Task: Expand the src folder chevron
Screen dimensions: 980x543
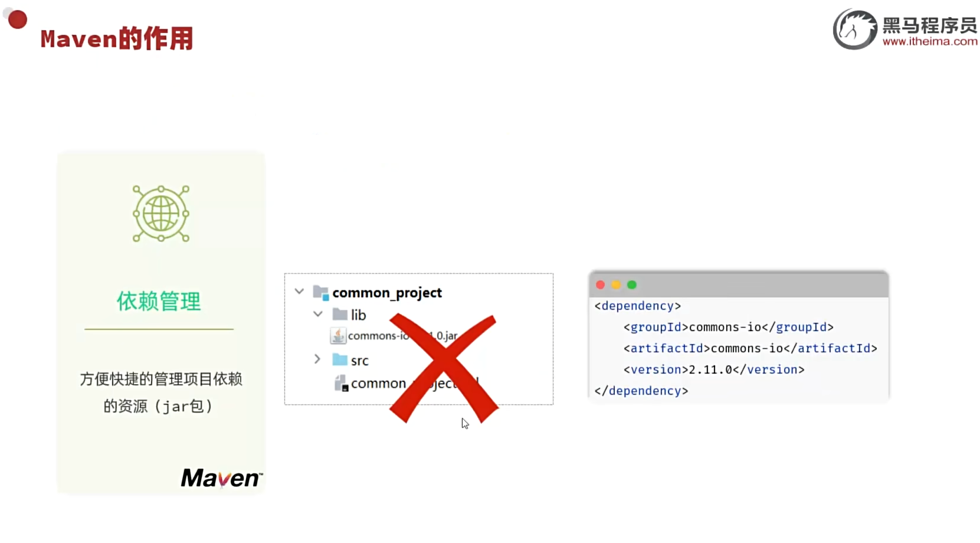Action: [317, 359]
